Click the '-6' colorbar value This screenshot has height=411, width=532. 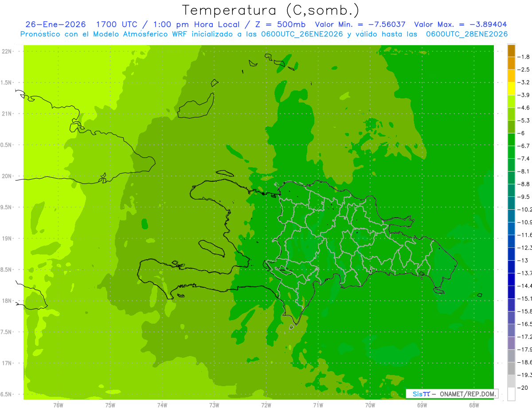point(522,133)
